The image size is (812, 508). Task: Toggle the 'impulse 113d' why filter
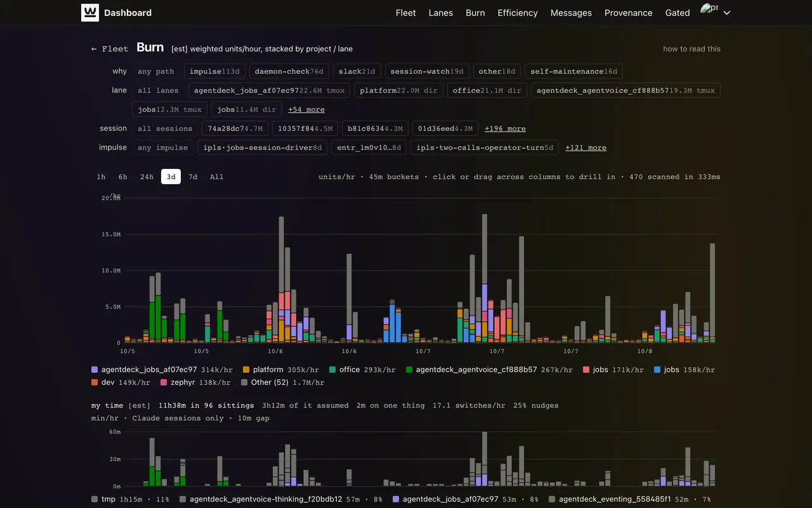pos(214,71)
